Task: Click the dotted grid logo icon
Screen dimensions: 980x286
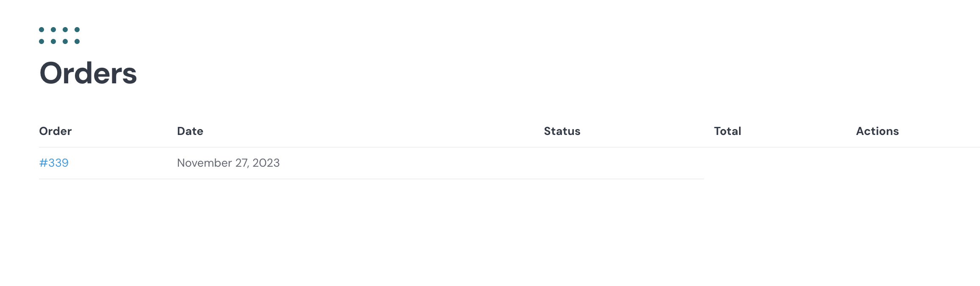Action: point(59,36)
